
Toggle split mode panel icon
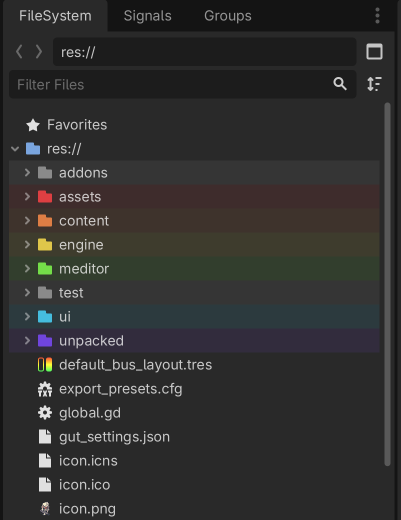374,52
